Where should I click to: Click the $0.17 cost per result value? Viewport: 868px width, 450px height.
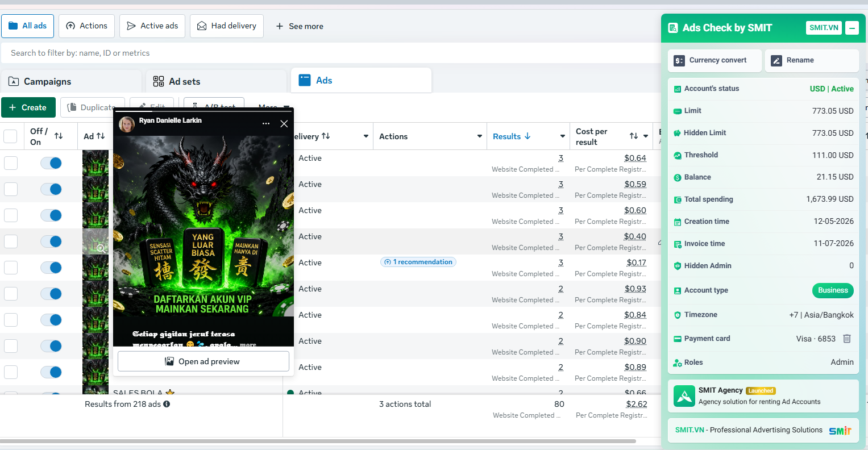(637, 262)
